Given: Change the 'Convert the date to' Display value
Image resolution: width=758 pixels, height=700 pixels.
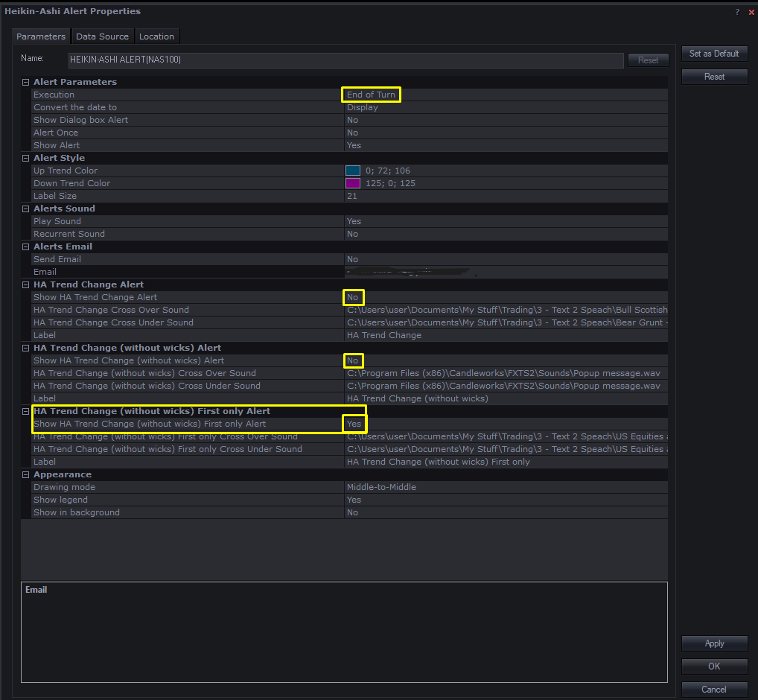Looking at the screenshot, I should (x=363, y=107).
